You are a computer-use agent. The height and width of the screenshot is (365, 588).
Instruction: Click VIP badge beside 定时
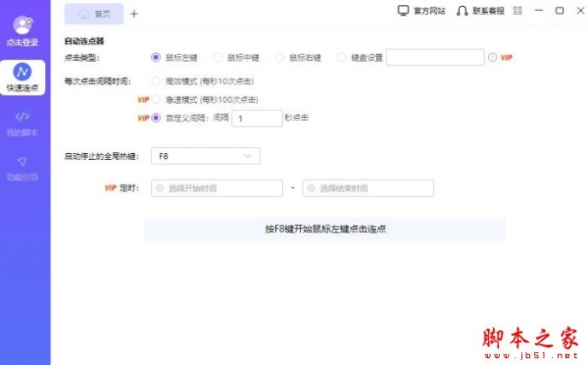(110, 187)
